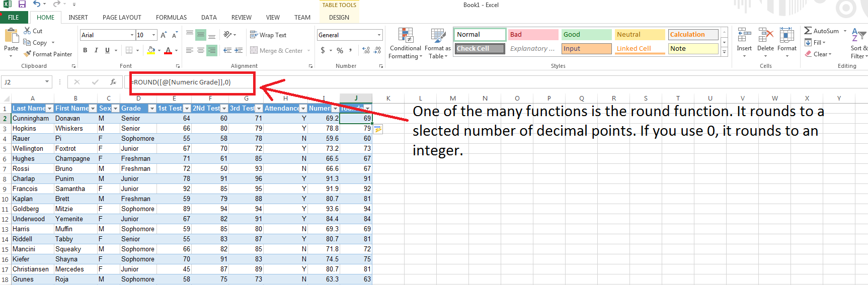The image size is (868, 285).
Task: Toggle Center horizontal alignment
Action: (201, 50)
